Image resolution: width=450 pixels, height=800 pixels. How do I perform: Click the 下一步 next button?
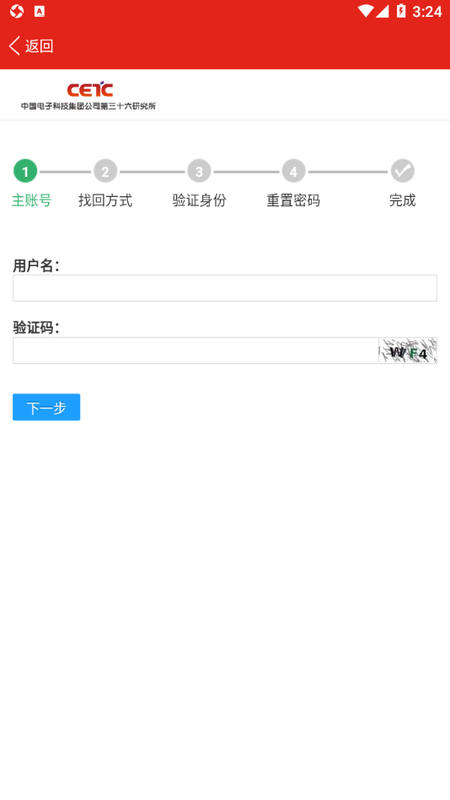pyautogui.click(x=46, y=407)
